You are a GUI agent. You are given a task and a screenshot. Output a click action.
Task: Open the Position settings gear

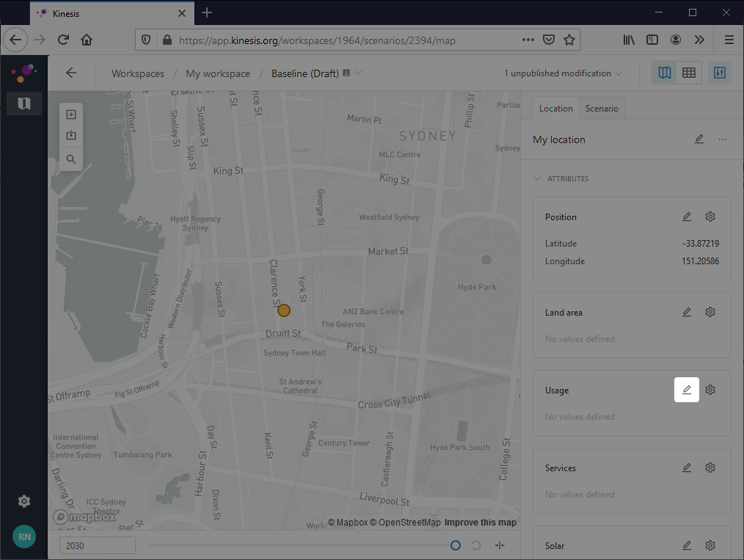click(710, 217)
